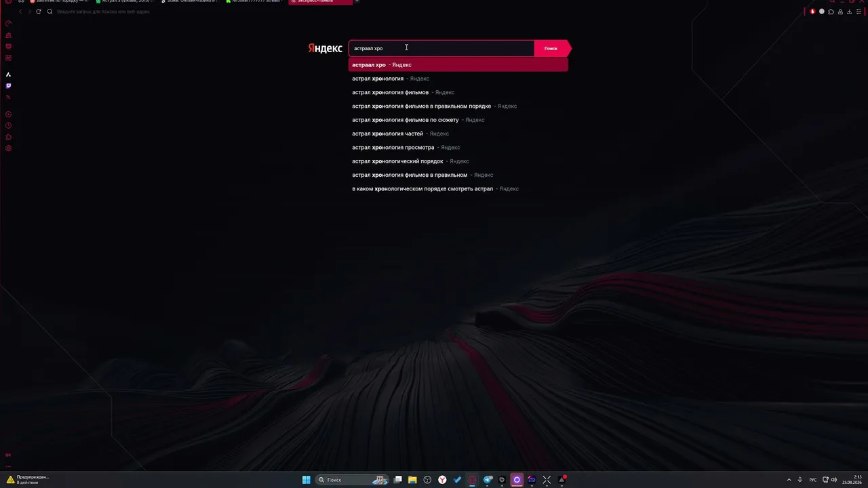Switch to the Астрал 3 browser tab

tap(125, 2)
